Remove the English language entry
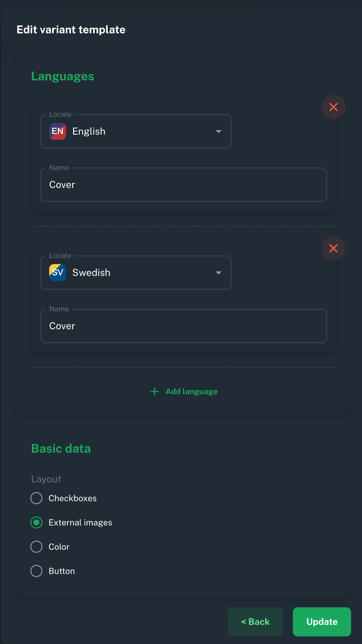 pos(334,107)
